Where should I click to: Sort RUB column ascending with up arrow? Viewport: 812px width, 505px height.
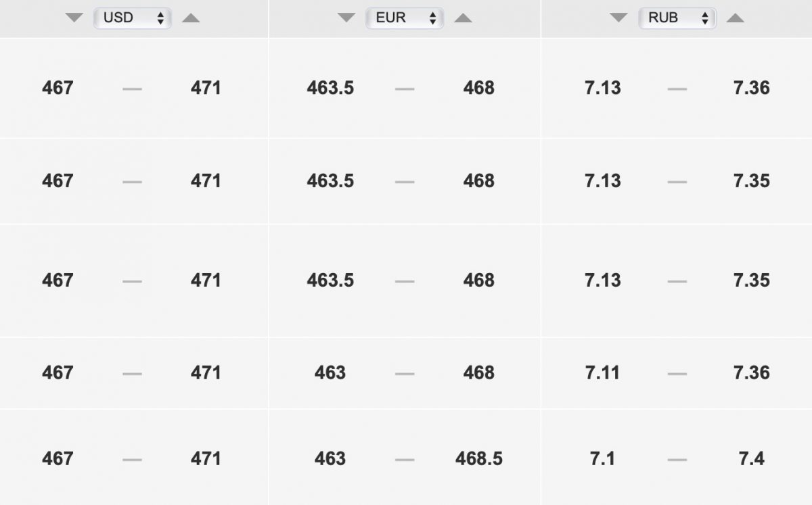click(x=736, y=18)
